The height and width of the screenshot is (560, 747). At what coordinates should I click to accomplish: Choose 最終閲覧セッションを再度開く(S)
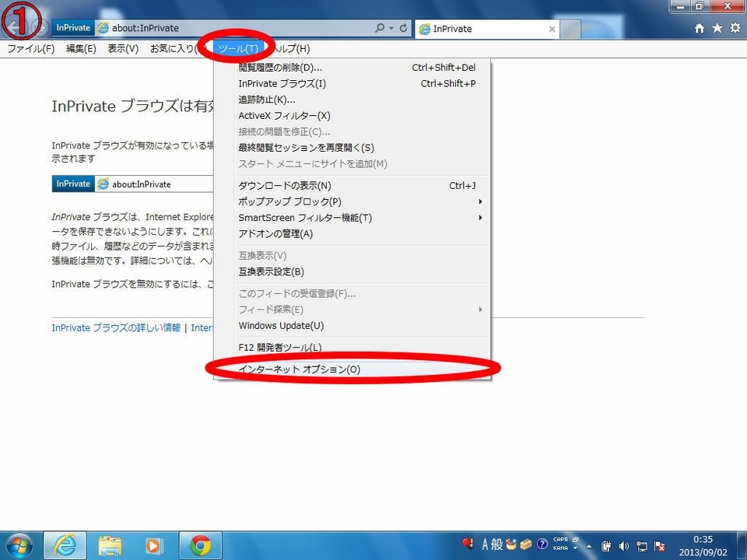tap(352, 148)
